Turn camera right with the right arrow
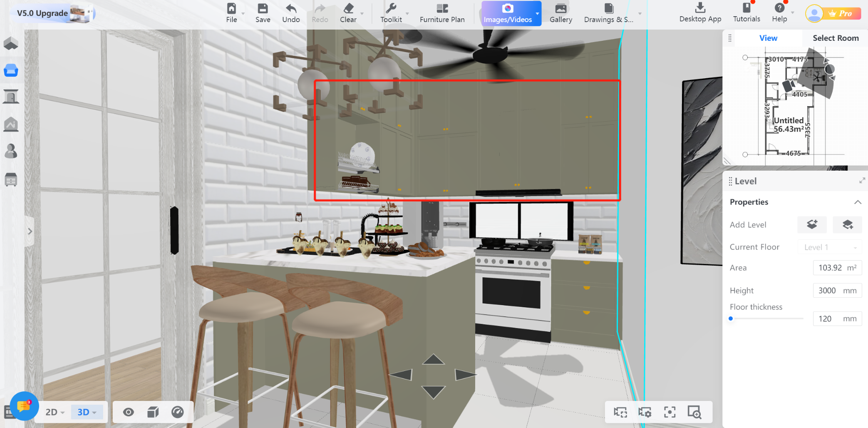868x428 pixels. (465, 375)
